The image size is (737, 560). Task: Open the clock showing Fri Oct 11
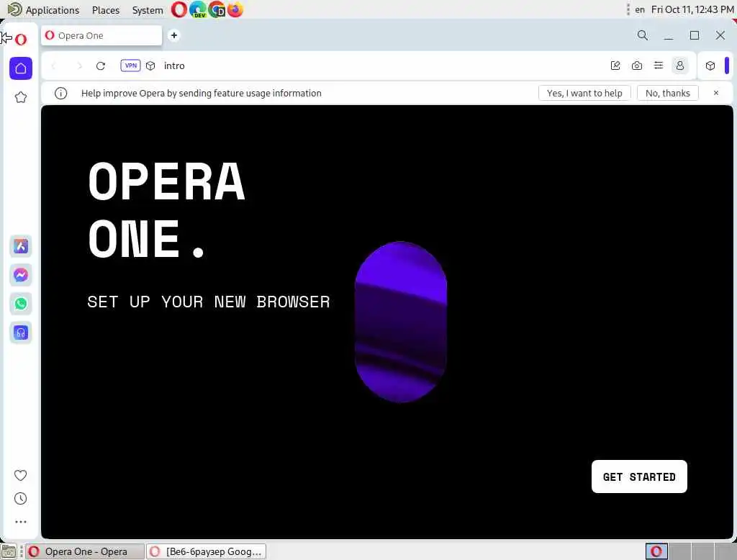pos(692,10)
